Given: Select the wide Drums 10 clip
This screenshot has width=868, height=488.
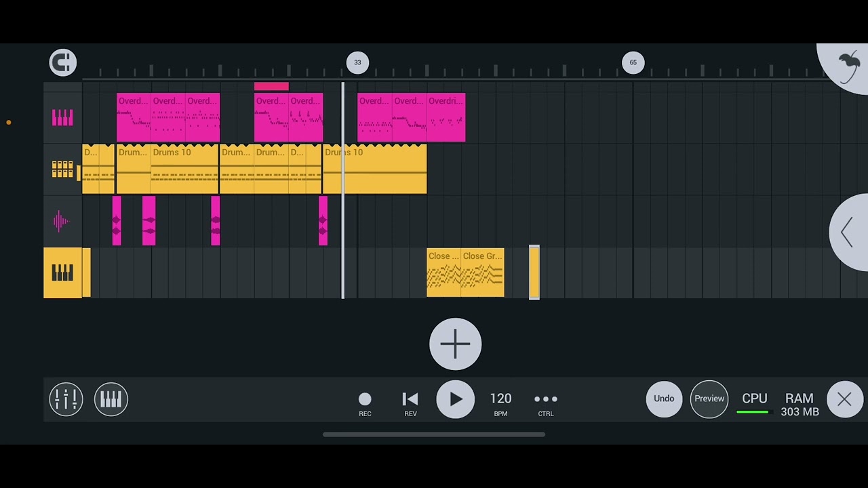Looking at the screenshot, I should click(x=375, y=169).
